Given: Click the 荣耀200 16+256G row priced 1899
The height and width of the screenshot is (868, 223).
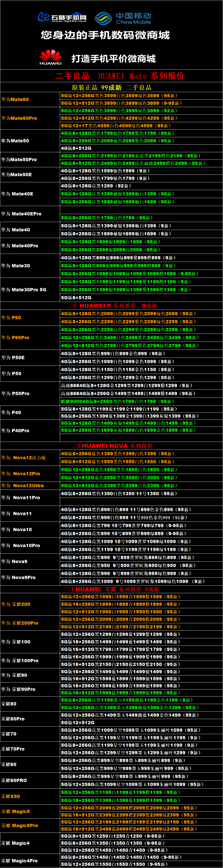Looking at the screenshot, I should [141, 604].
